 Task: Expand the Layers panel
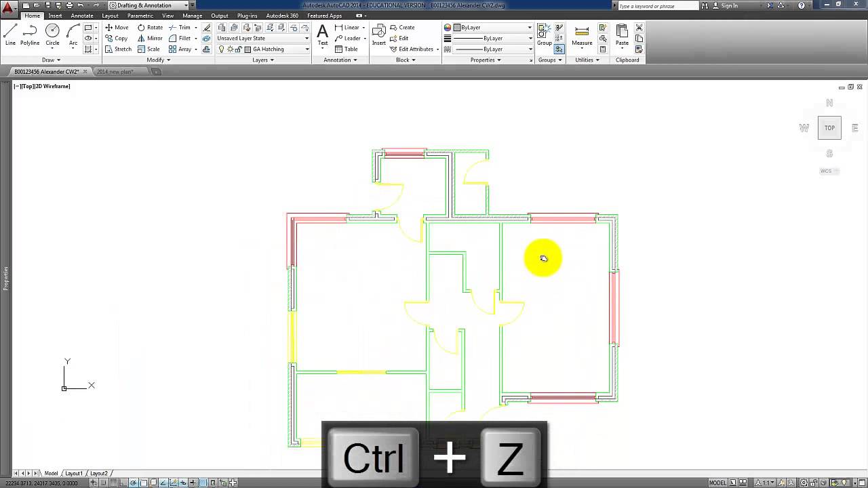(263, 60)
